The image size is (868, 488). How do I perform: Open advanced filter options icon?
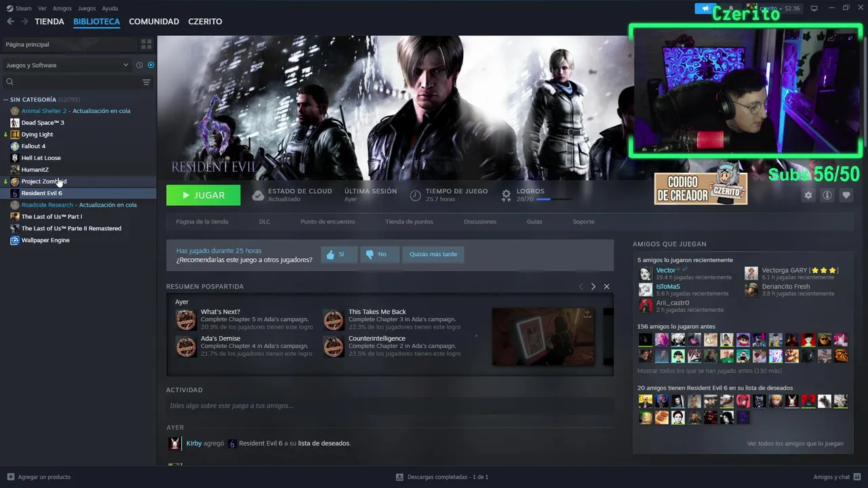click(x=146, y=82)
